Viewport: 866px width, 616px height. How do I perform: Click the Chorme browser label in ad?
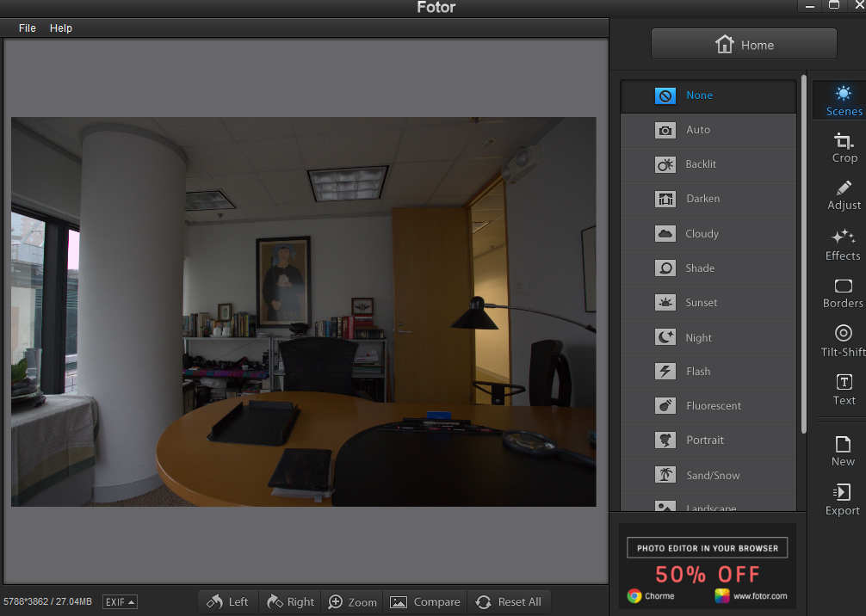coord(659,596)
